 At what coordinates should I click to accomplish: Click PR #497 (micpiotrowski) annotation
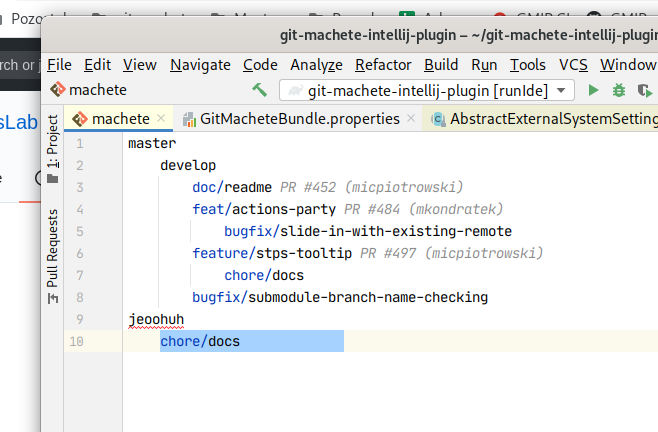(452, 253)
